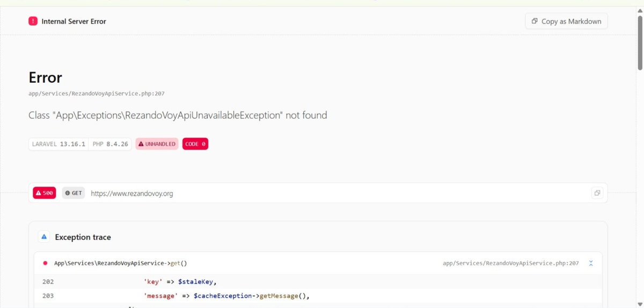This screenshot has width=644, height=308.
Task: Click the CODE 0 badge
Action: (x=195, y=144)
